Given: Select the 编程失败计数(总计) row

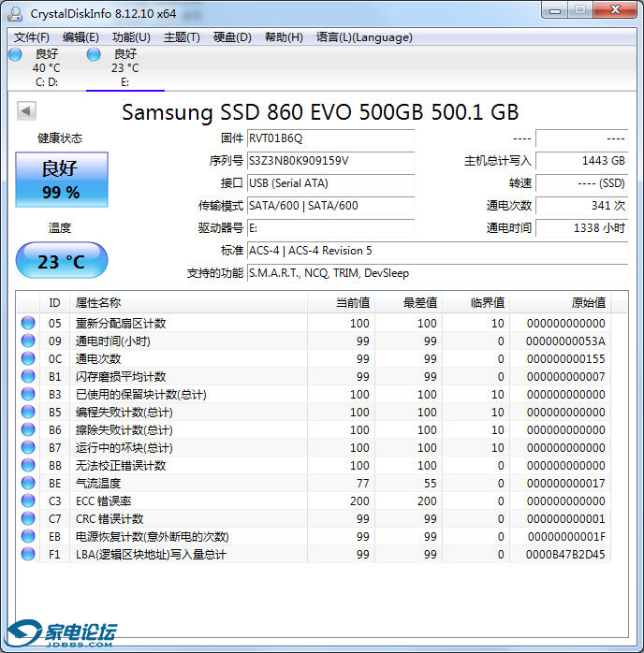Looking at the screenshot, I should 315,412.
